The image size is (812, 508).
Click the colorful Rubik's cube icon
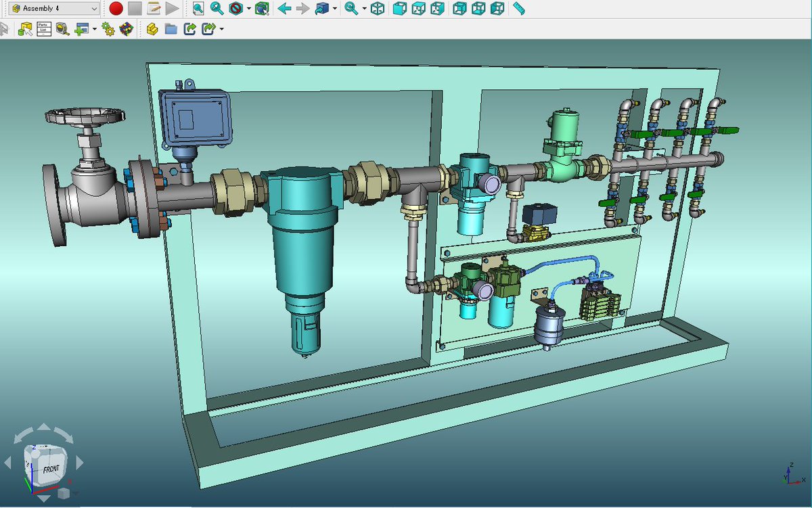pos(126,29)
